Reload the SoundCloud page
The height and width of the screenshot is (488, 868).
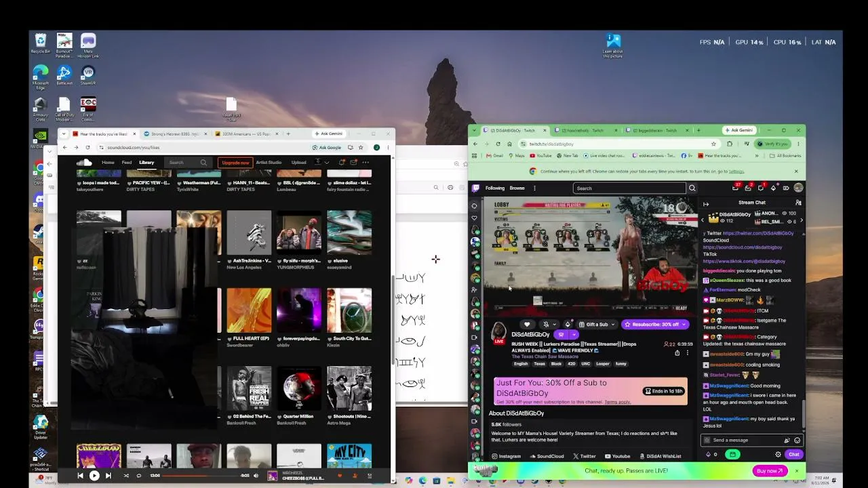[87, 147]
